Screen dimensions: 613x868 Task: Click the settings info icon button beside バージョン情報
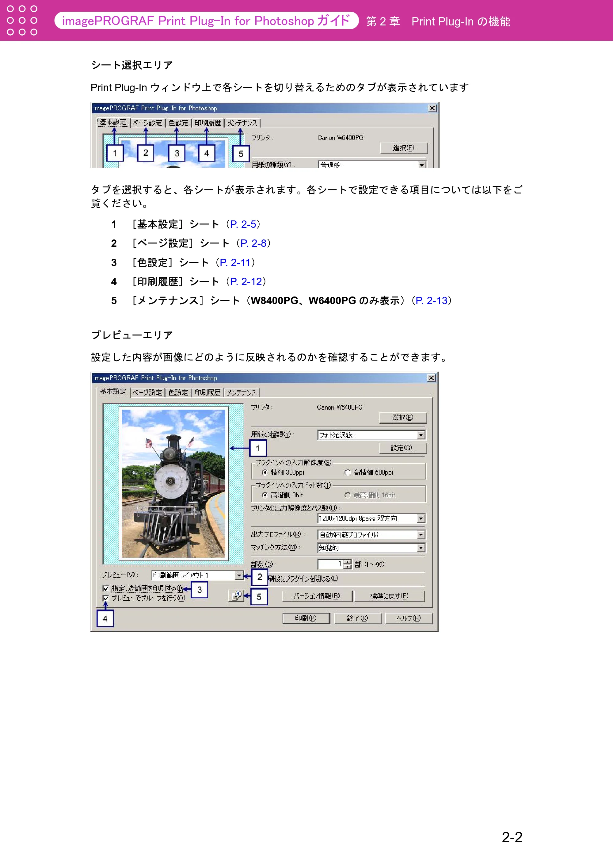coord(236,596)
